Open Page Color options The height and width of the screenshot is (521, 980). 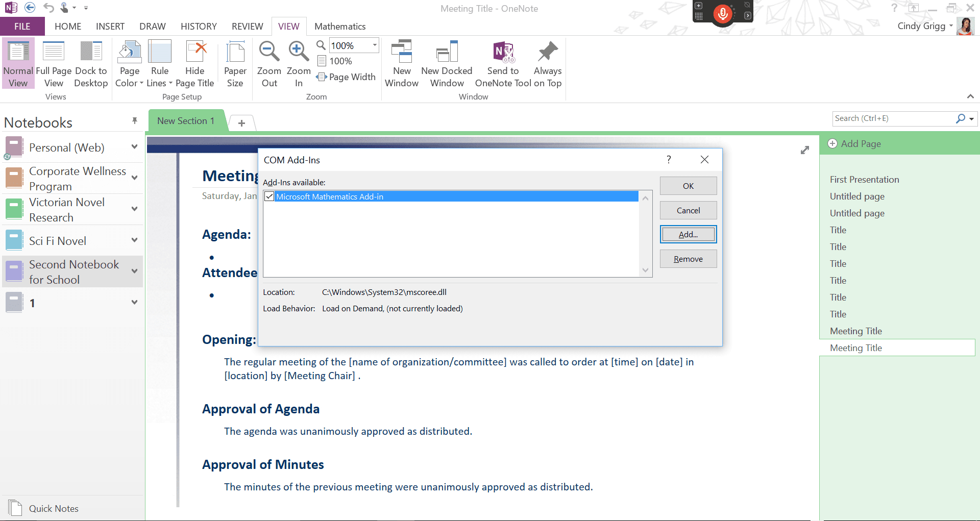coord(129,64)
